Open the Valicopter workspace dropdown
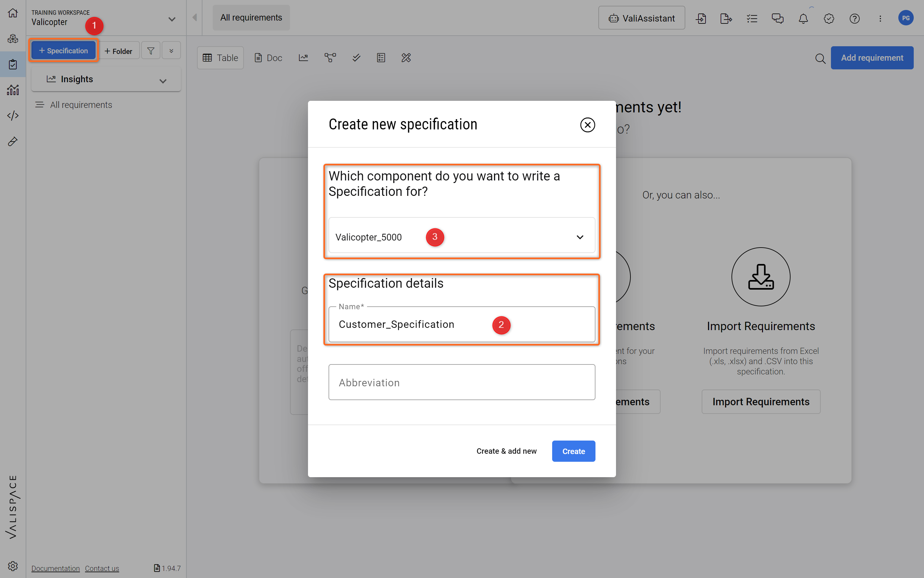This screenshot has width=924, height=578. click(x=172, y=19)
